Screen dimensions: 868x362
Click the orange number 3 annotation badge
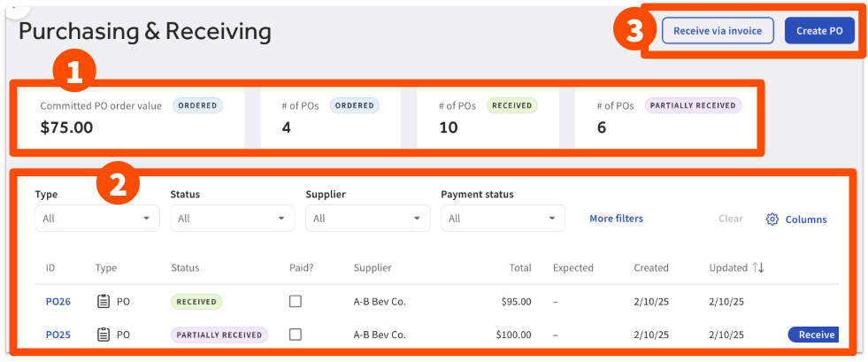pos(634,31)
